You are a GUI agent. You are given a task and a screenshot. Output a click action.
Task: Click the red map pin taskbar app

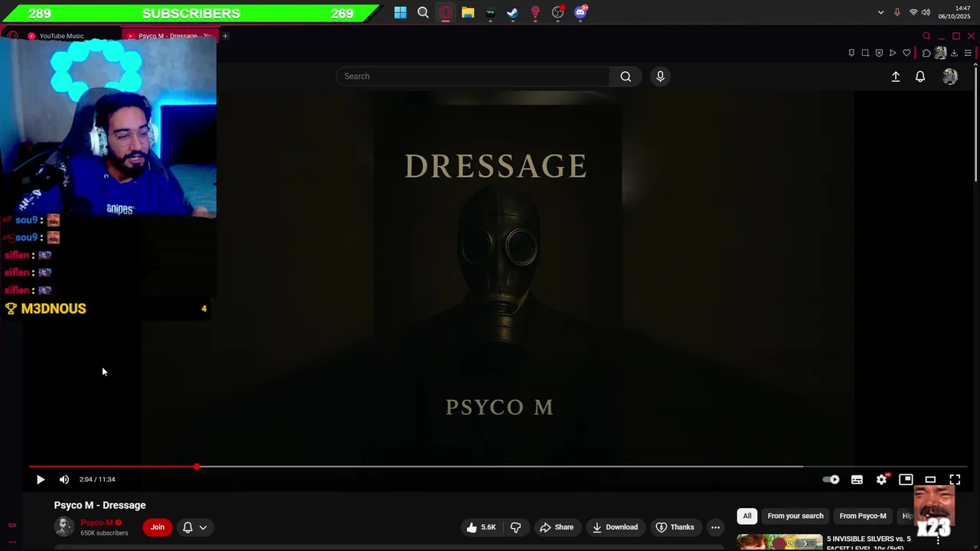click(535, 12)
